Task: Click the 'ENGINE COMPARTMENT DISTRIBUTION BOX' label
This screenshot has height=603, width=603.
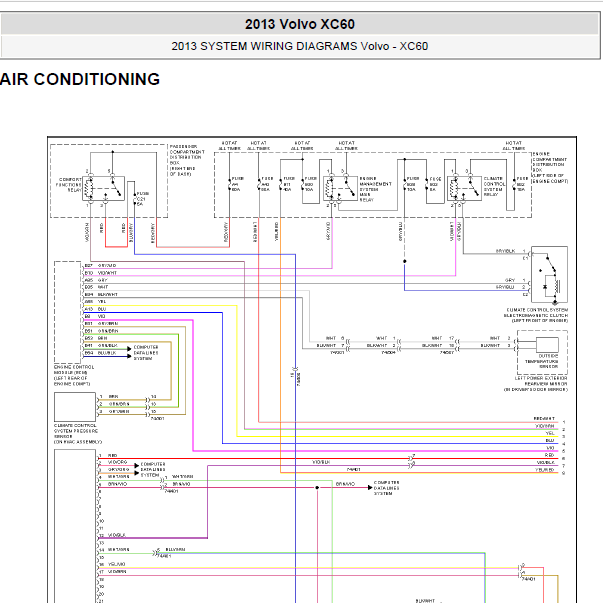Action: point(550,167)
